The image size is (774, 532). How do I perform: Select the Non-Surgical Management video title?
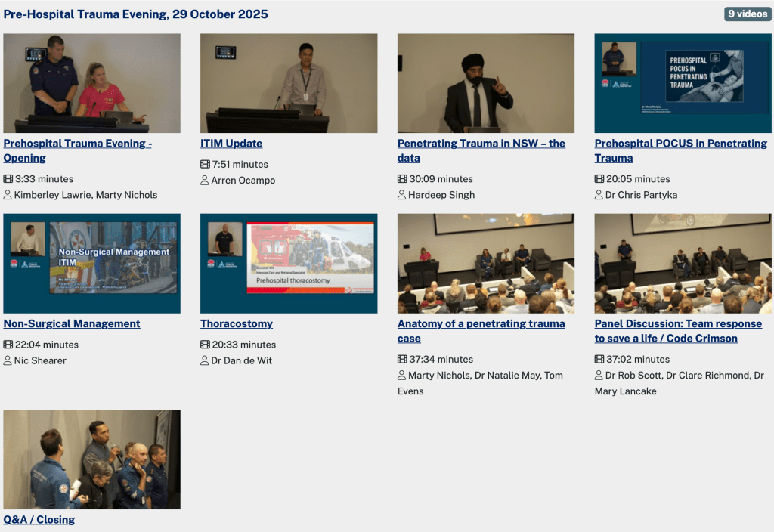point(72,324)
